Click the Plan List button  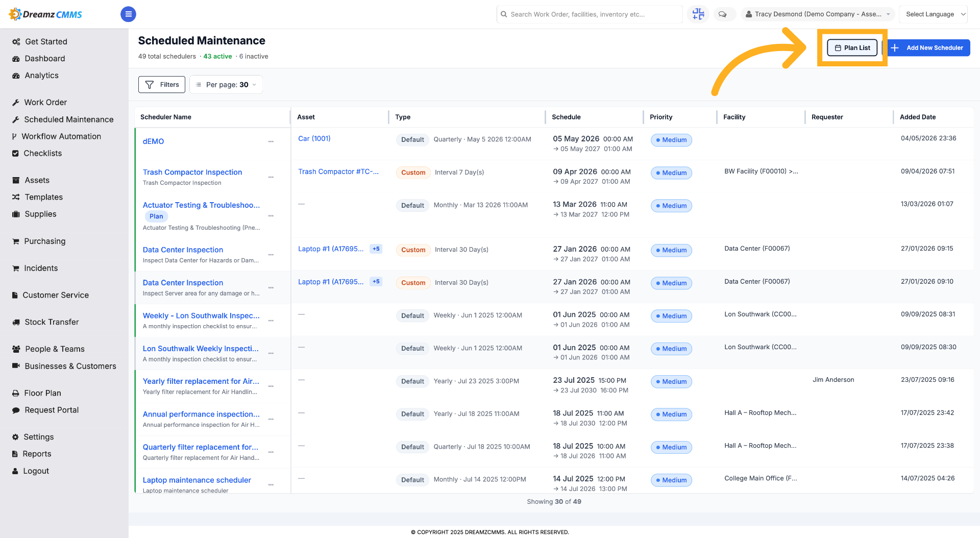point(852,48)
